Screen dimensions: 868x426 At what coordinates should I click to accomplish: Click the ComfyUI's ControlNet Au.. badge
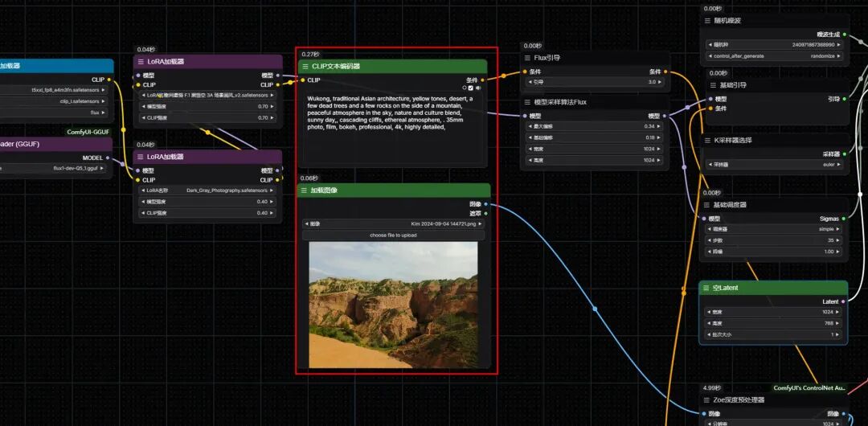(x=809, y=388)
